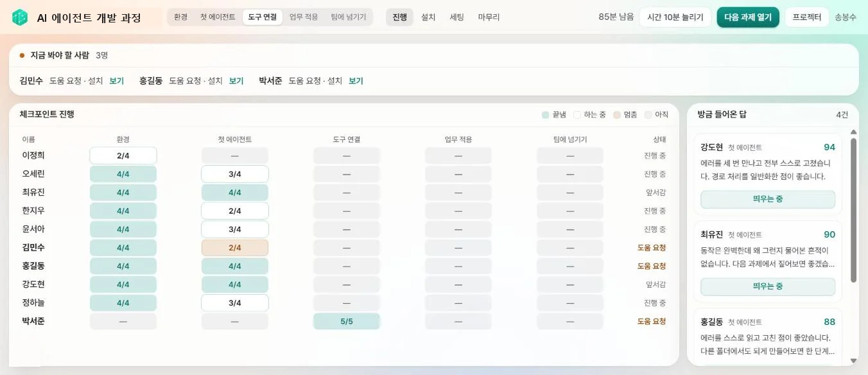The width and height of the screenshot is (868, 375).
Task: Click the 다음 과제 열기 button
Action: (x=748, y=17)
